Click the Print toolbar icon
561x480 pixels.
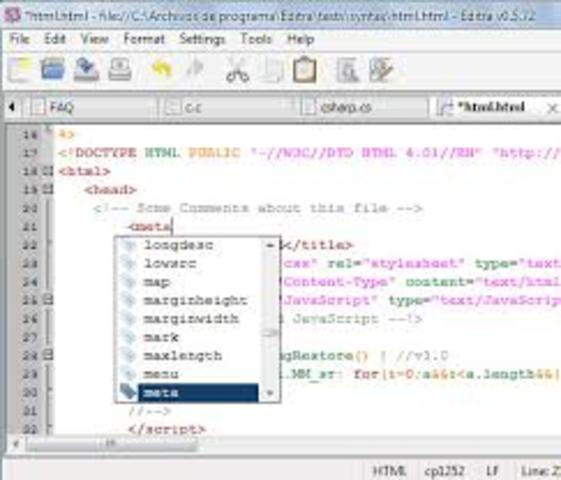pos(120,69)
